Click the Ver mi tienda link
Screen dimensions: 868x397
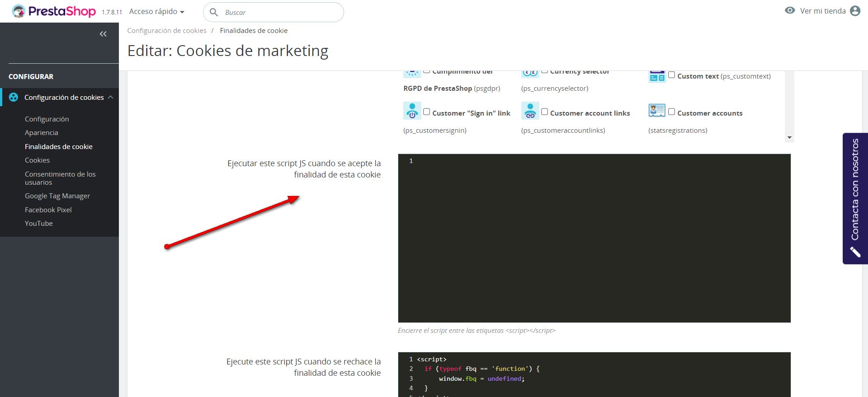(x=823, y=11)
